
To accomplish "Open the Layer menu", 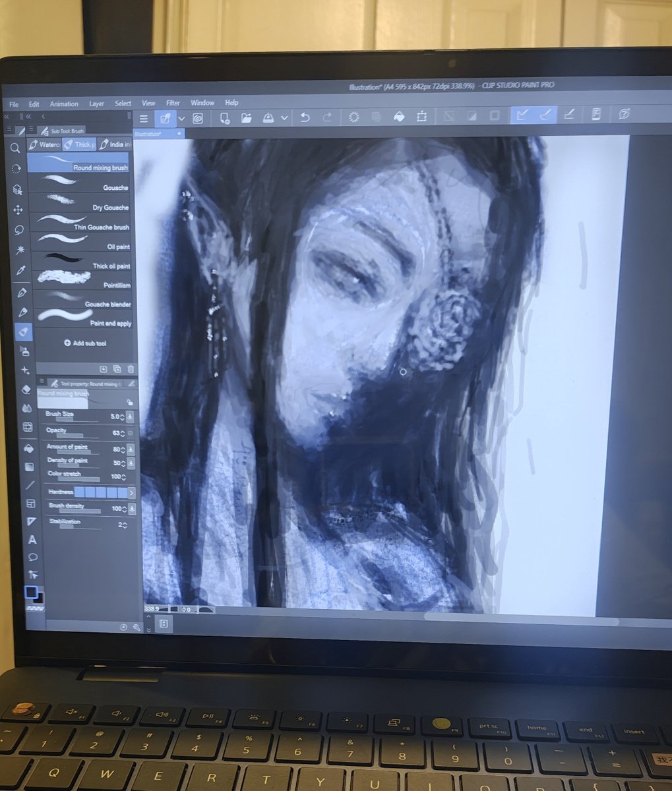I will 96,103.
